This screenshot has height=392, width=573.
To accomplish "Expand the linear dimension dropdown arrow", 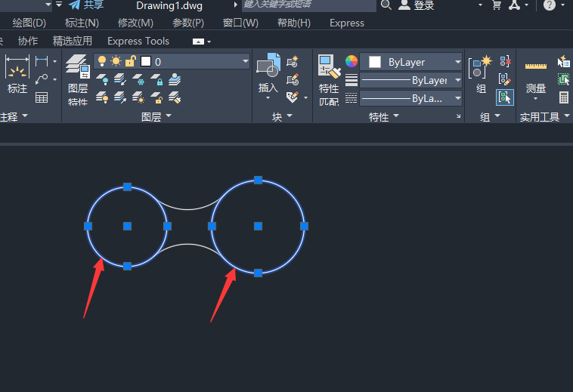I will (55, 61).
